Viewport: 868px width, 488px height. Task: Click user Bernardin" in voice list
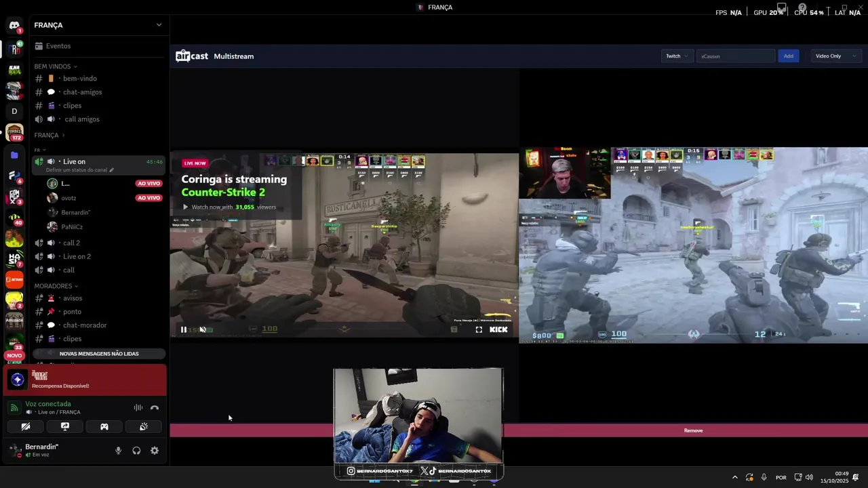(x=75, y=212)
